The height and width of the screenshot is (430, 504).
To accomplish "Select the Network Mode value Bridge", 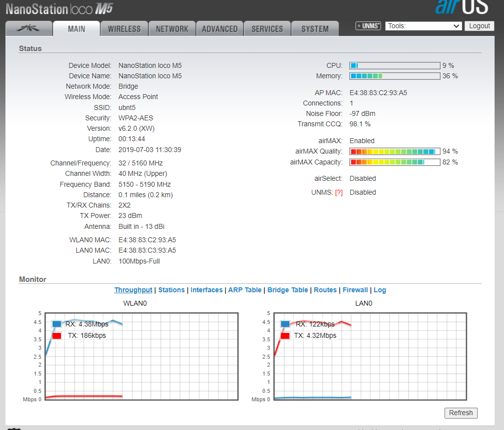I will [x=128, y=87].
